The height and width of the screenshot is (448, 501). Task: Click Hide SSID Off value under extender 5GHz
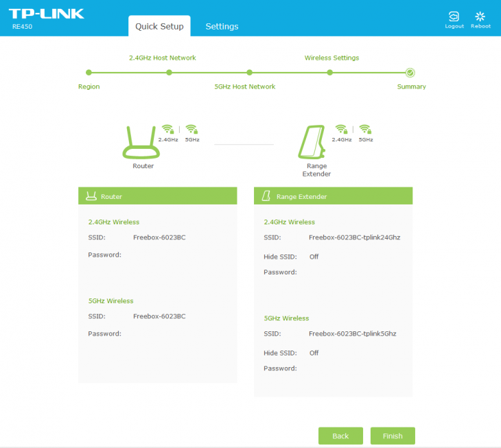314,353
